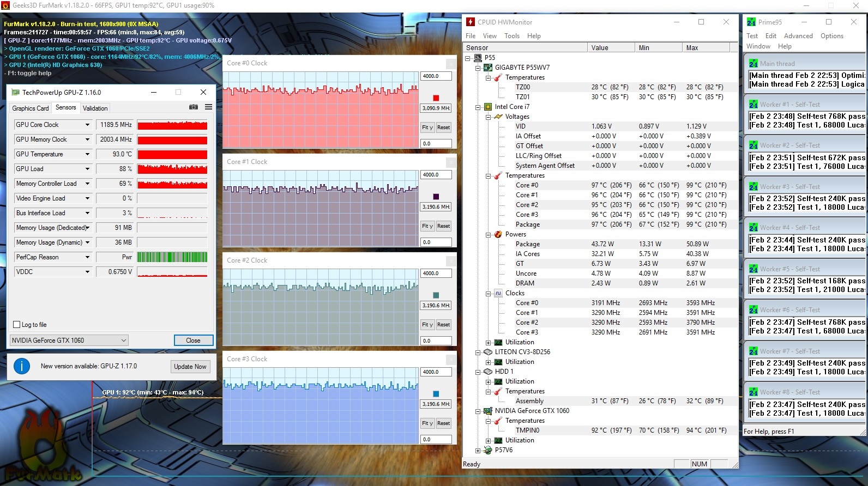Click the Clocks icon in the HWMonitor tree
Viewport: 868px width, 486px height.
498,293
